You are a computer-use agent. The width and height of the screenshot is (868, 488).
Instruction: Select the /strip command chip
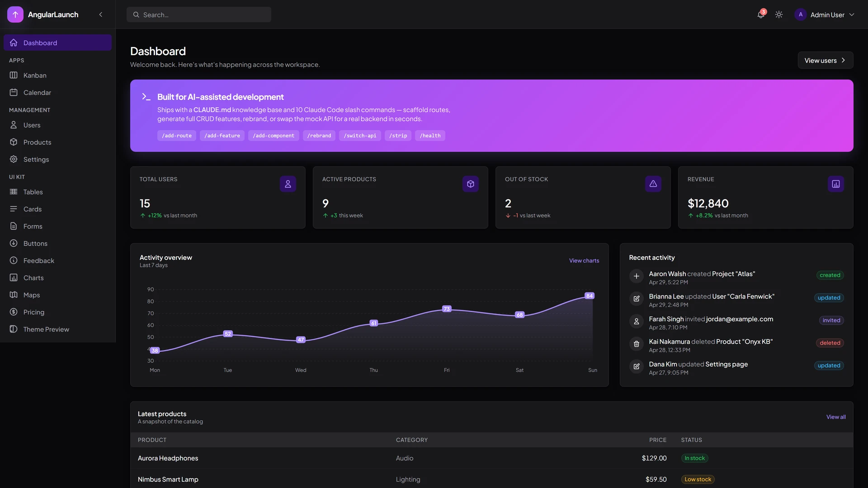tap(398, 136)
